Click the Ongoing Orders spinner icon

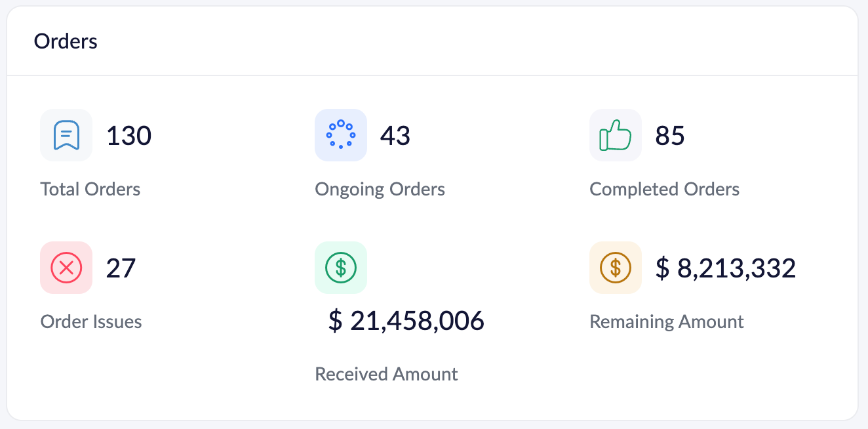tap(341, 135)
